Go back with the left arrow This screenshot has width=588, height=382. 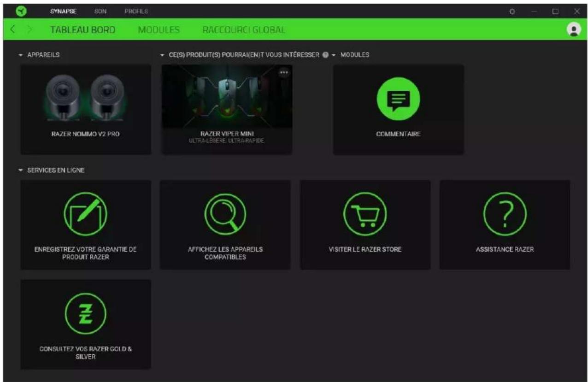coord(13,30)
